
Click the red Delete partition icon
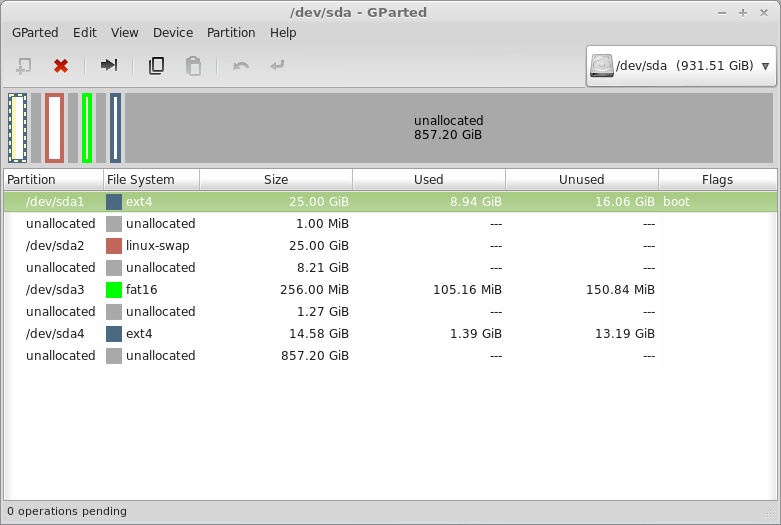[x=61, y=66]
